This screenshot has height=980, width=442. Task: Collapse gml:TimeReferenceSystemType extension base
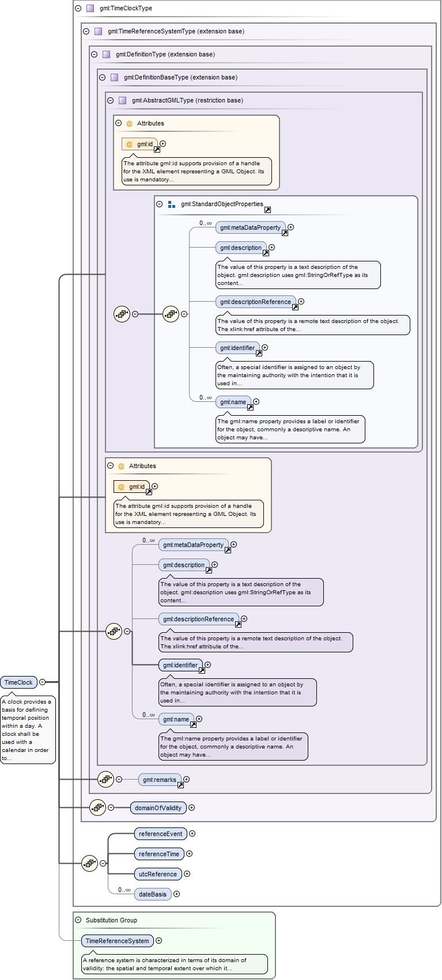point(86,32)
